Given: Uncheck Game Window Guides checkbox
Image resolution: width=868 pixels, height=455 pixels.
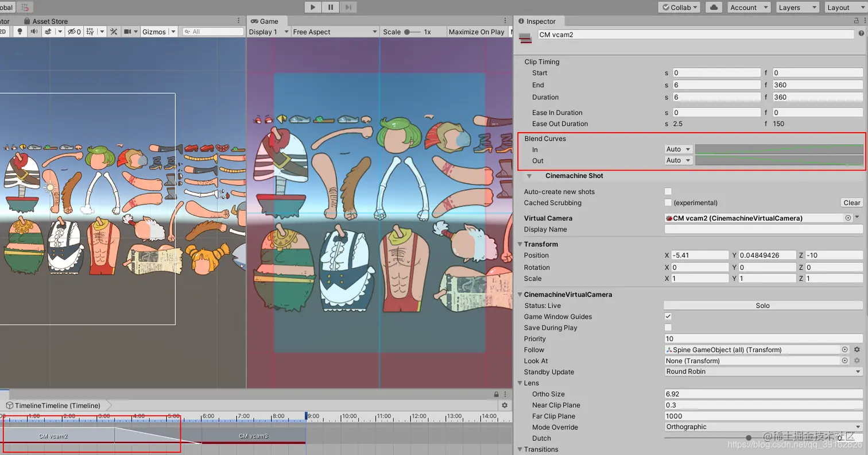Looking at the screenshot, I should tap(668, 317).
